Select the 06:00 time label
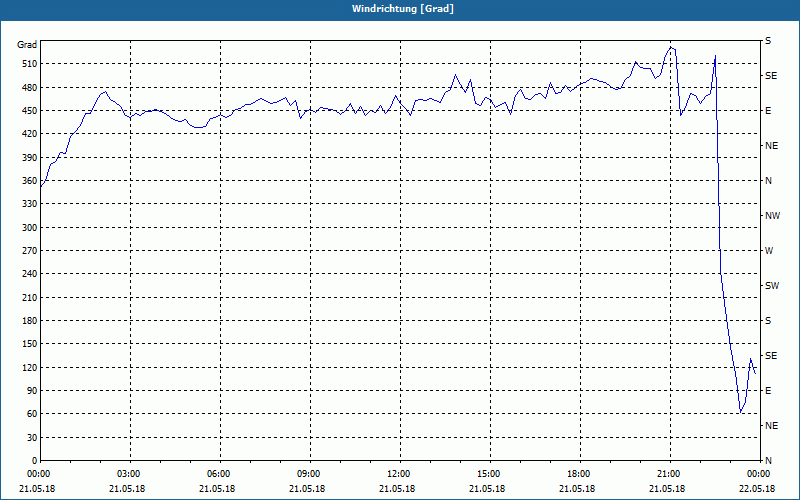This screenshot has height=500, width=800. [220, 474]
